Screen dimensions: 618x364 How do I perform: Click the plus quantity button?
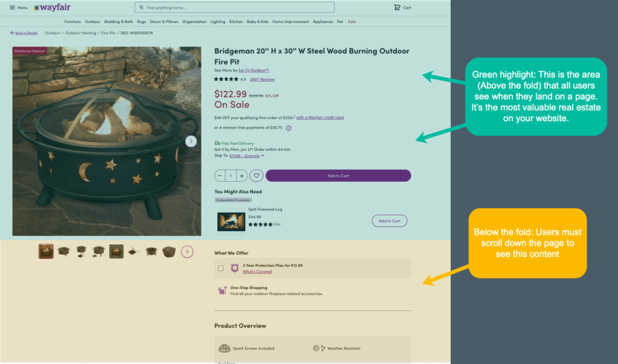[241, 176]
